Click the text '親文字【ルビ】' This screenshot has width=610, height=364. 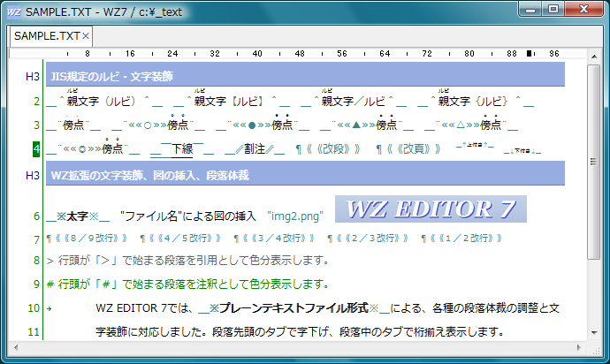point(230,101)
